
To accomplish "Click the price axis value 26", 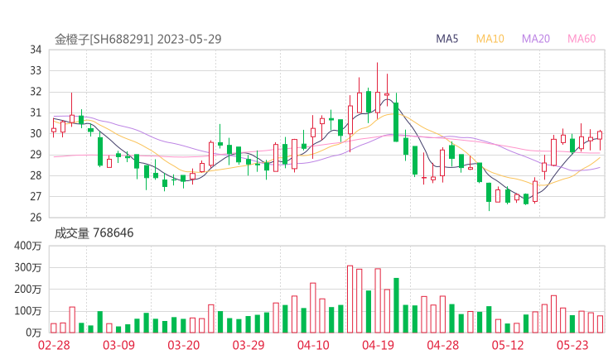I will tap(36, 218).
